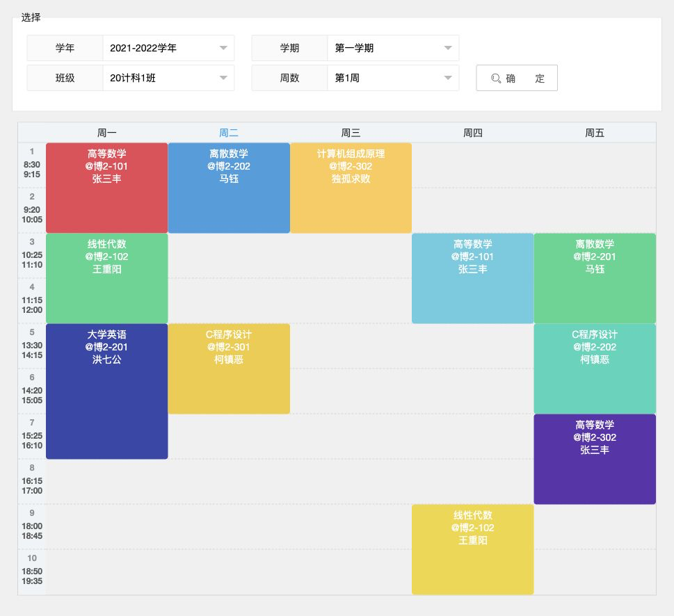Click the 周数 field label

[289, 78]
